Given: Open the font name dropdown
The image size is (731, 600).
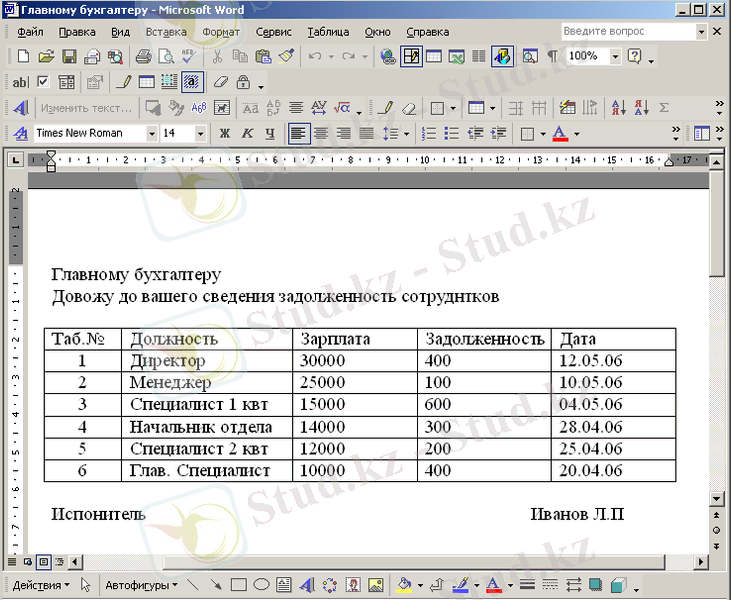Looking at the screenshot, I should click(152, 133).
